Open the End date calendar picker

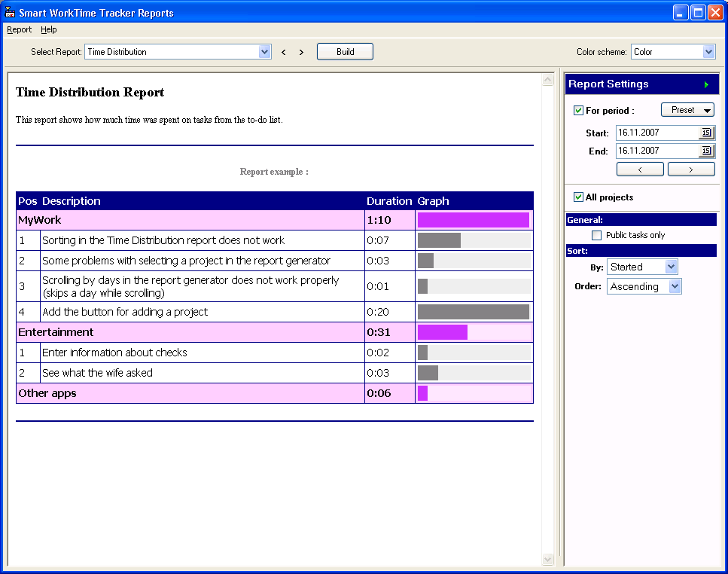coord(706,151)
